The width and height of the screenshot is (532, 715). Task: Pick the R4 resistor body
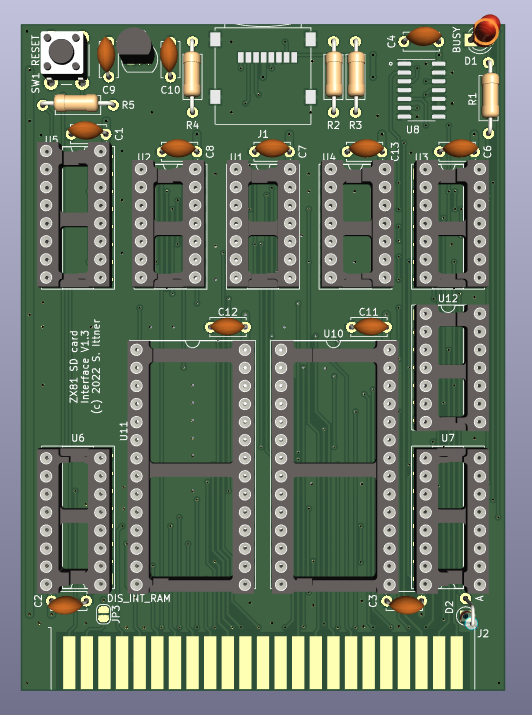click(192, 74)
